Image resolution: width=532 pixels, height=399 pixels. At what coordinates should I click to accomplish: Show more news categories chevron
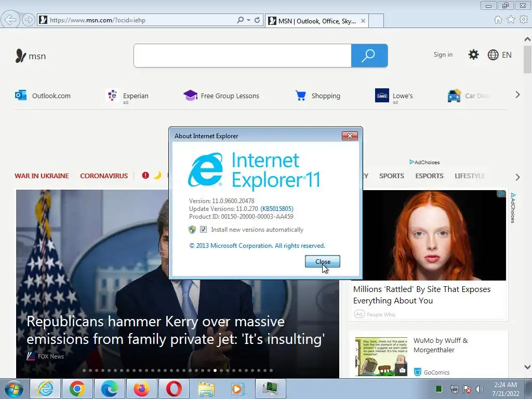[x=517, y=177]
